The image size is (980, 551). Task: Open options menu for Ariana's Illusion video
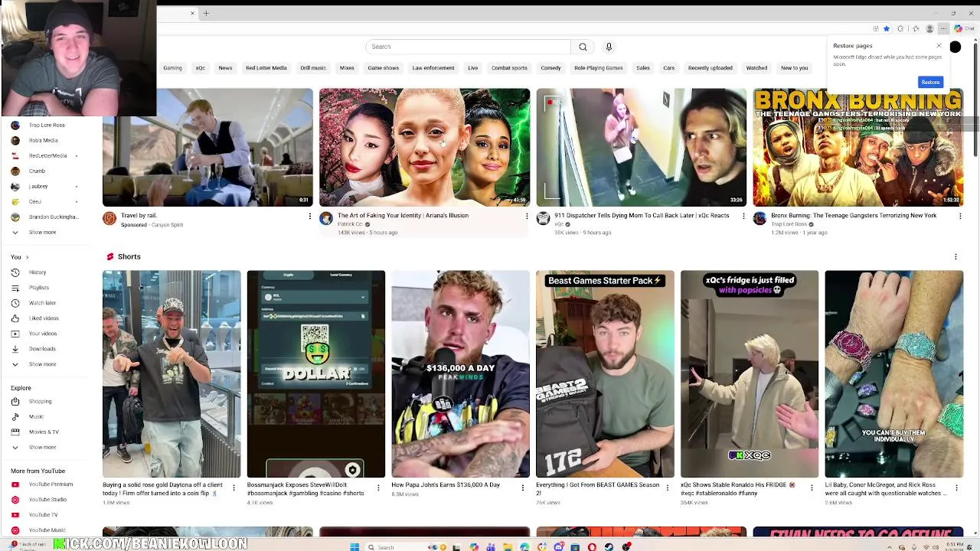[527, 217]
